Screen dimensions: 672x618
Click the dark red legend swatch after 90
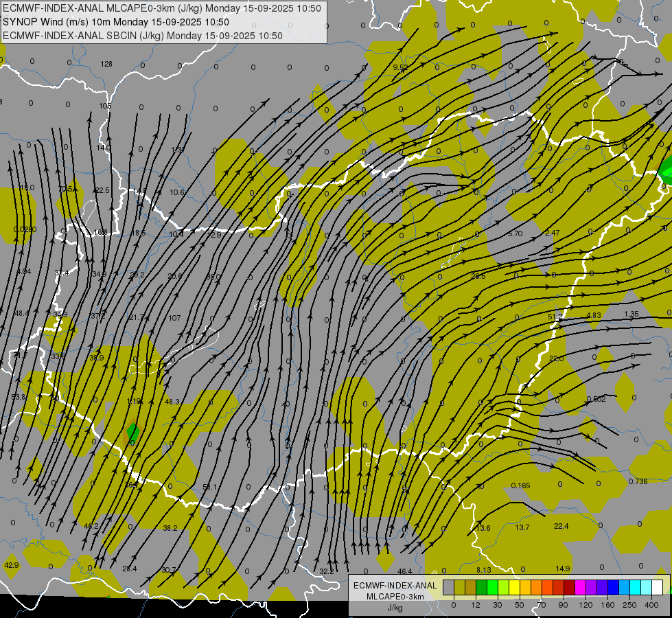(570, 587)
